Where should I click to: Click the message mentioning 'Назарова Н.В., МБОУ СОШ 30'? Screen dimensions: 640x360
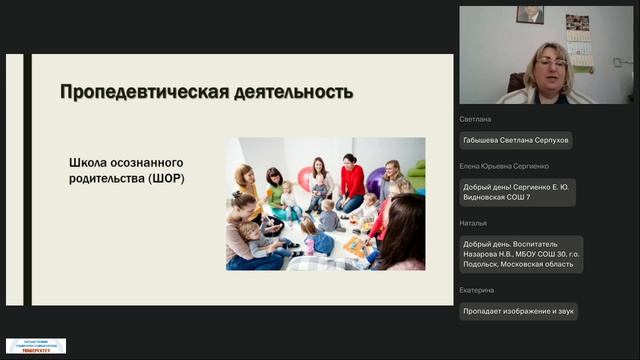[x=521, y=254]
